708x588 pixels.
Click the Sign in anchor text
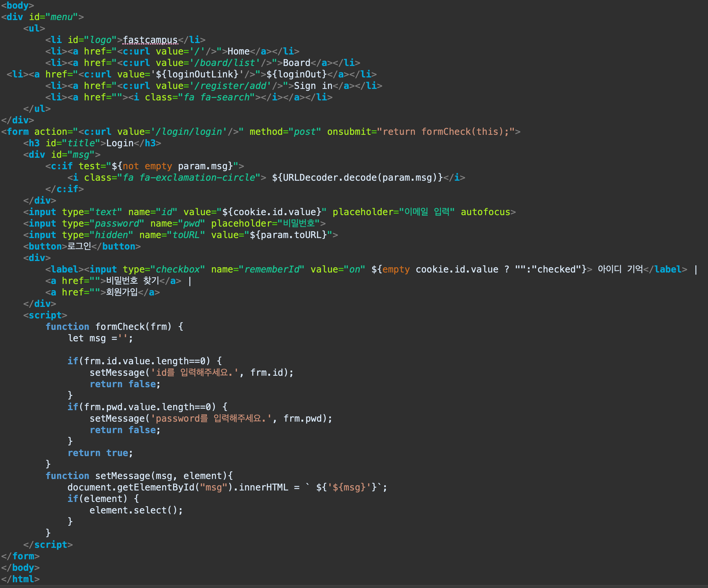(x=313, y=86)
